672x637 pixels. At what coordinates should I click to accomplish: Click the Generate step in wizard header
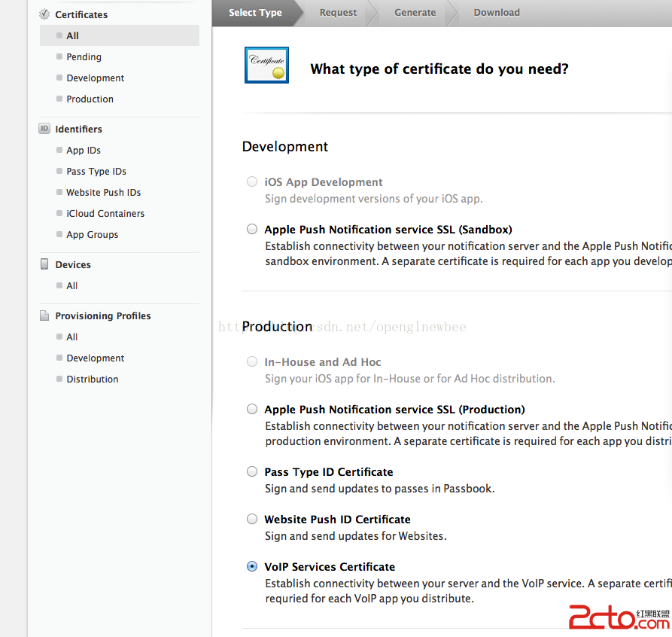pos(415,12)
